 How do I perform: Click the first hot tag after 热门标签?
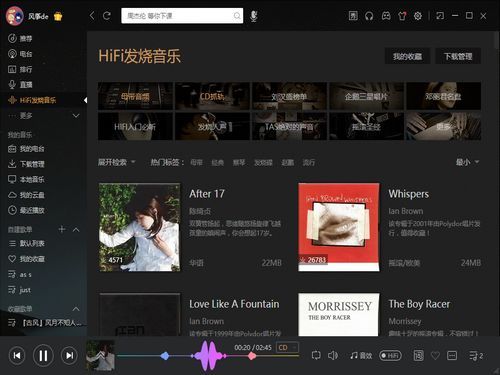pos(196,163)
